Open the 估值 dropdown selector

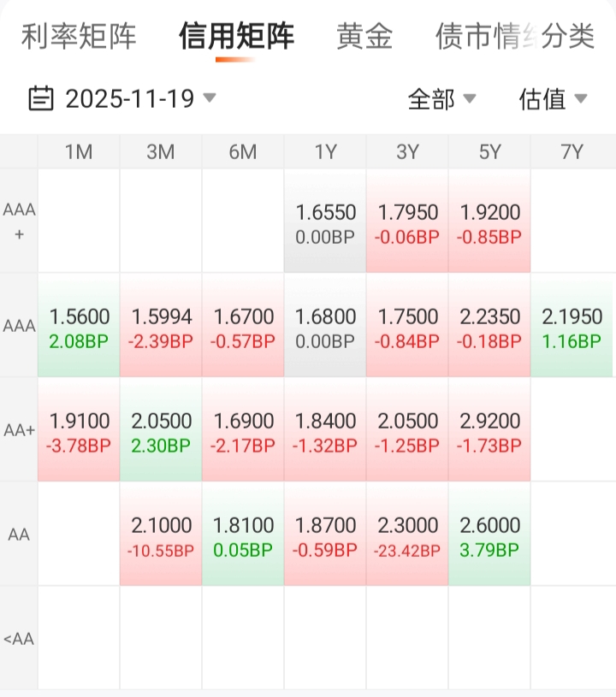pyautogui.click(x=554, y=99)
